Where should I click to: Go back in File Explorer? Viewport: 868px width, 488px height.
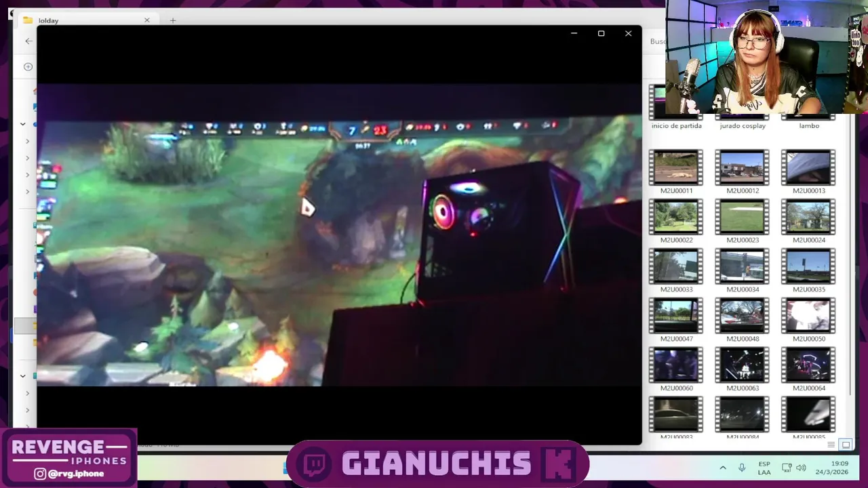[x=28, y=41]
